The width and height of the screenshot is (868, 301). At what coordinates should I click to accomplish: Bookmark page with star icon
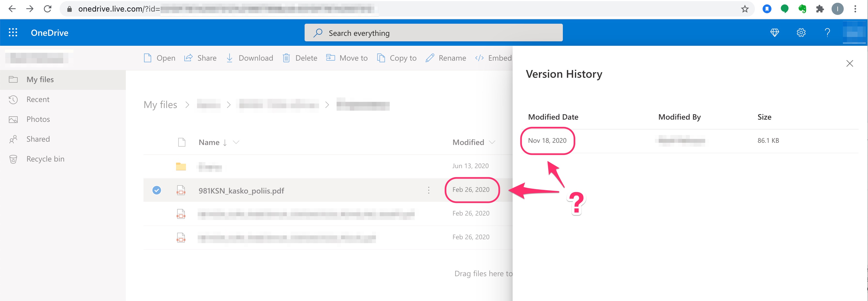(745, 9)
